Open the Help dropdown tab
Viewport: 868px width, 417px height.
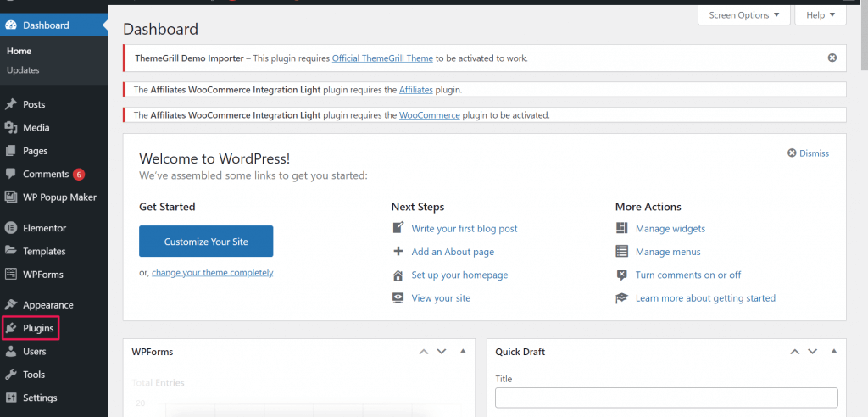(x=821, y=15)
